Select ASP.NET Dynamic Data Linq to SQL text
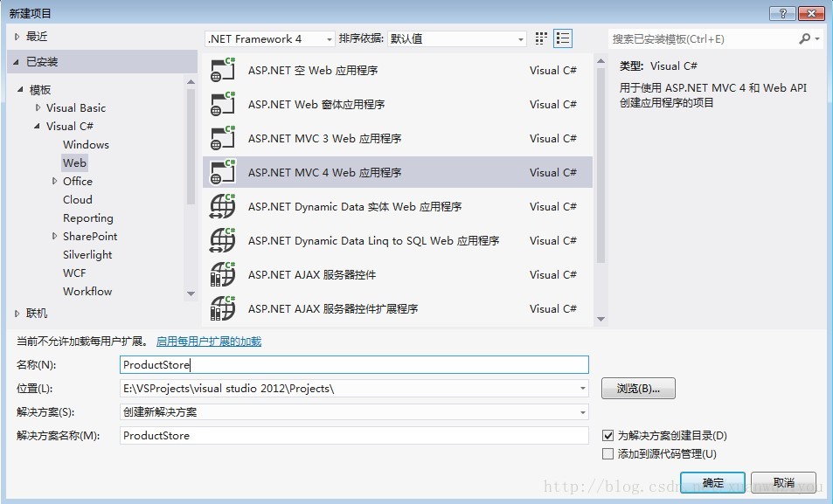This screenshot has height=504, width=833. pos(373,240)
